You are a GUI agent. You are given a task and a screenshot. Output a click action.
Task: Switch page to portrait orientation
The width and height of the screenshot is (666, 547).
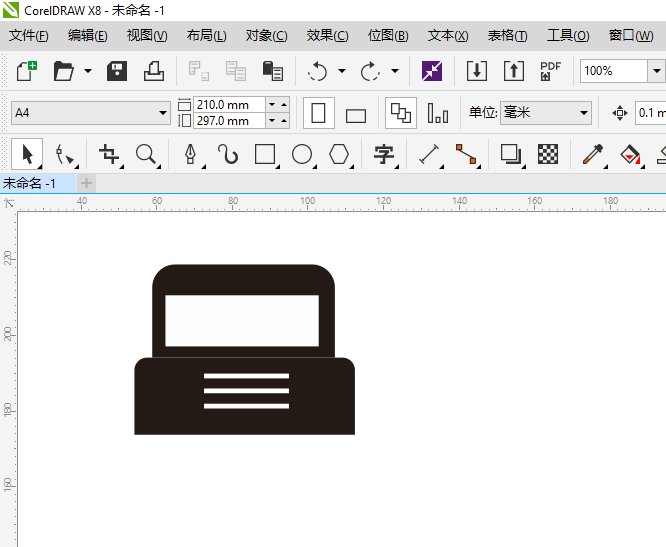pyautogui.click(x=319, y=113)
